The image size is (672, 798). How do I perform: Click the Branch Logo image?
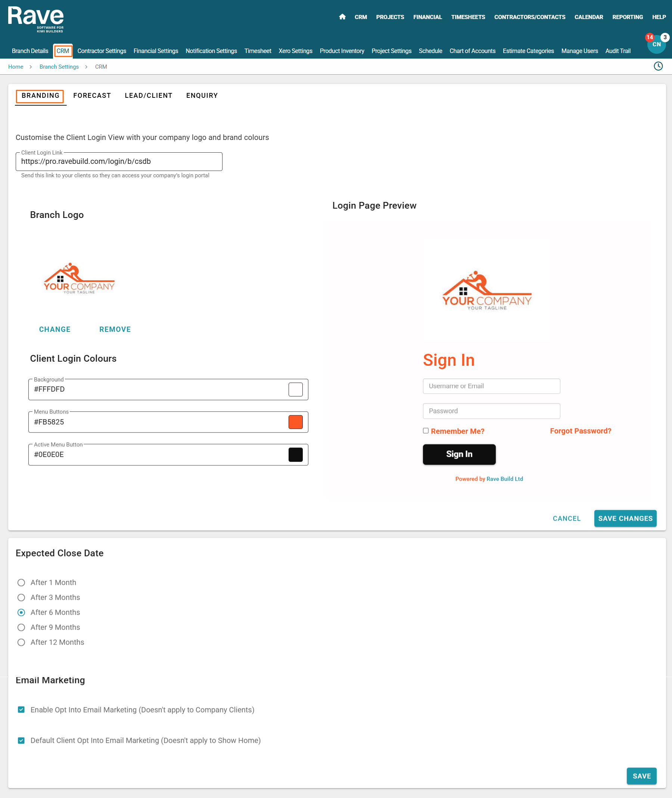(79, 278)
